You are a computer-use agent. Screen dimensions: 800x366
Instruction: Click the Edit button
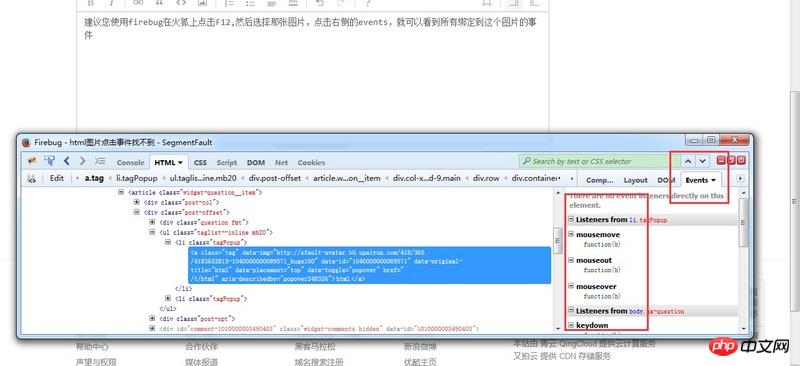[x=57, y=178]
